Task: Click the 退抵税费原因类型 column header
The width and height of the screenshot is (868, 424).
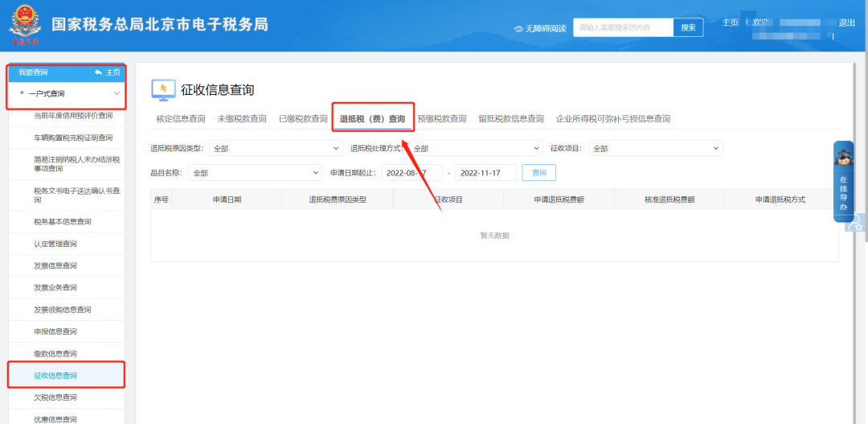Action: click(x=338, y=200)
